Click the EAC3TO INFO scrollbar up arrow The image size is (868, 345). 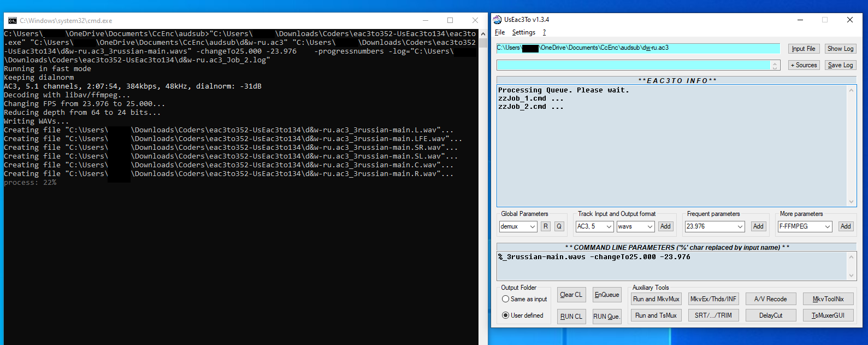(851, 90)
